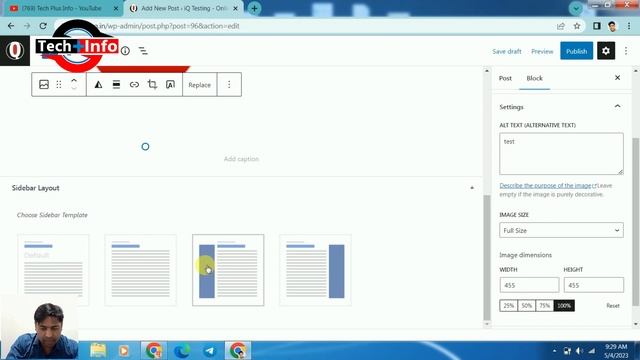Add text over image icon
The image size is (640, 360).
coord(170,84)
